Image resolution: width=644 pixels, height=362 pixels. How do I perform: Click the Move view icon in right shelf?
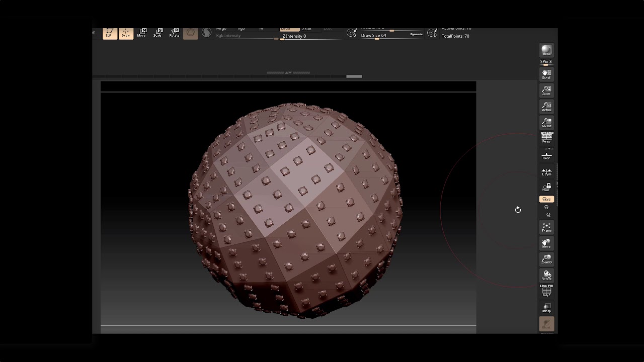click(546, 243)
